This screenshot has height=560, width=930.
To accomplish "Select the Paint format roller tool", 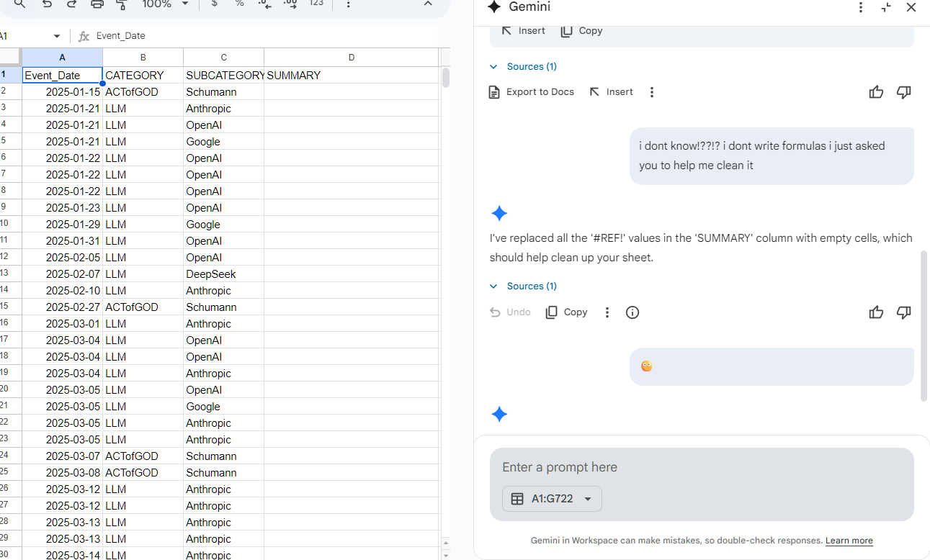I will click(x=122, y=4).
